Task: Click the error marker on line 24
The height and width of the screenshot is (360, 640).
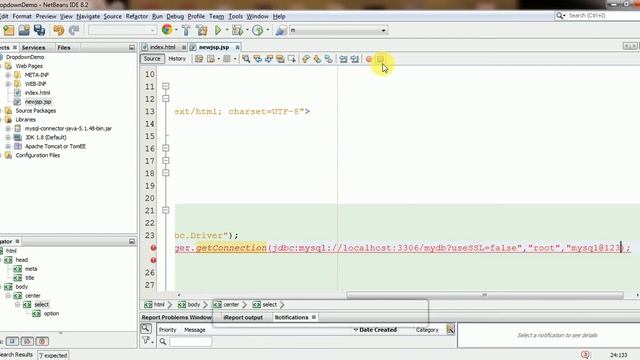Action: click(x=153, y=248)
